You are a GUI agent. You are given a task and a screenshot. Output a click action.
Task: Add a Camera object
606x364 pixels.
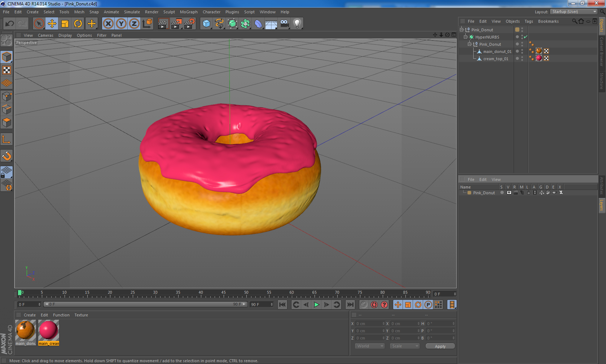[x=284, y=24]
